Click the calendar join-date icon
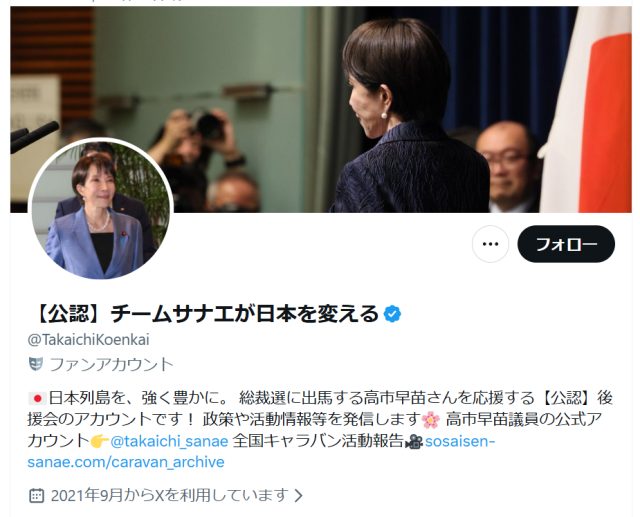The width and height of the screenshot is (640, 517). (37, 495)
